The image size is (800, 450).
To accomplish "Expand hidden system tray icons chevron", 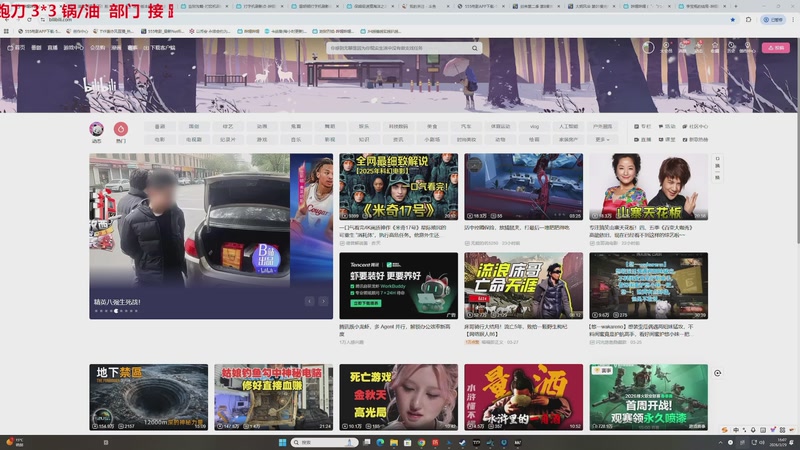I will coord(720,442).
